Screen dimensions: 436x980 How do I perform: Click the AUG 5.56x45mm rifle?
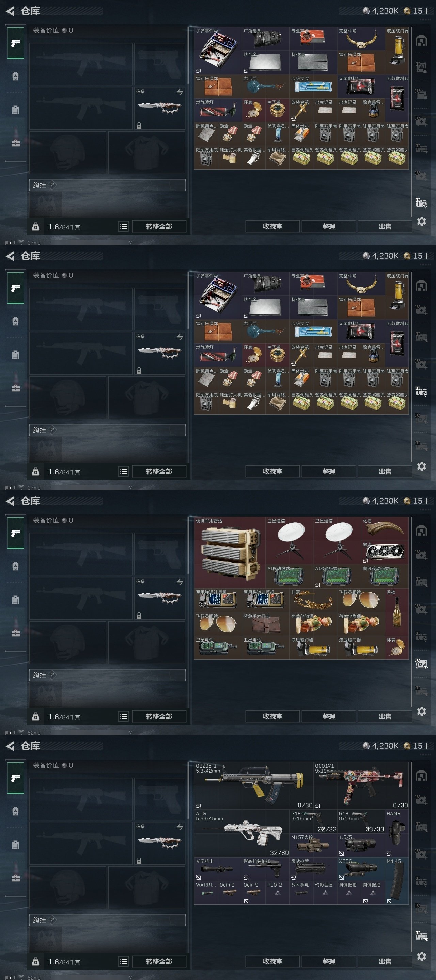242,833
